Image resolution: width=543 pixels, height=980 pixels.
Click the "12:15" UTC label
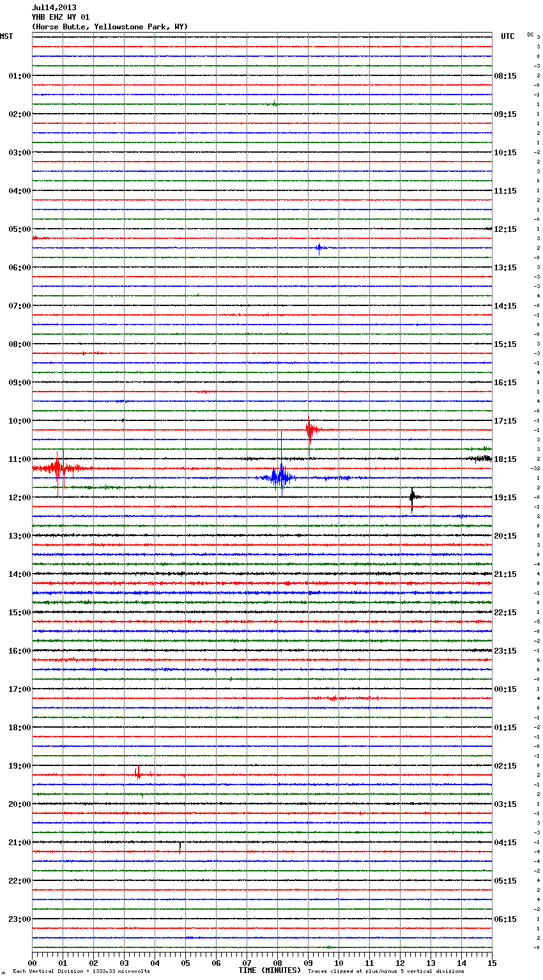click(x=505, y=229)
